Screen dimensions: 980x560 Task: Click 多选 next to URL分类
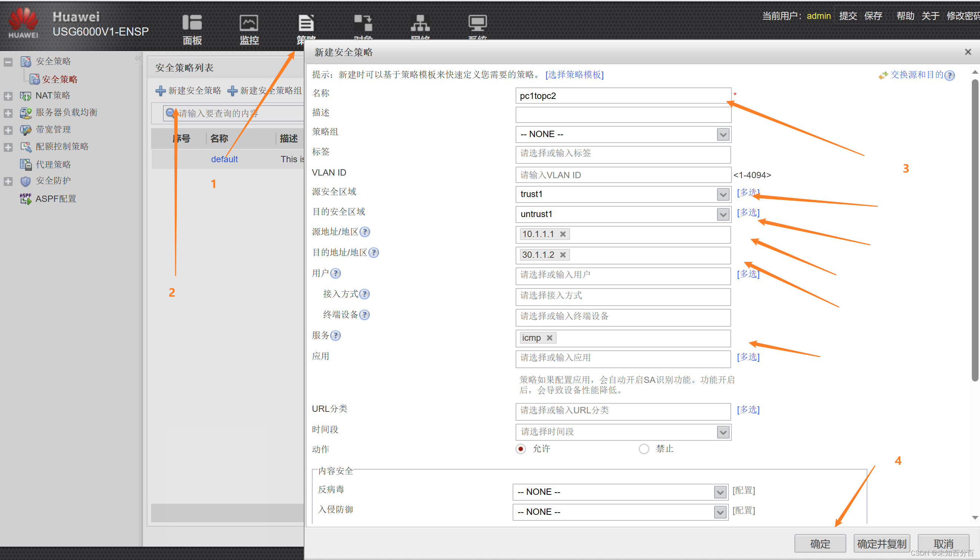click(748, 410)
